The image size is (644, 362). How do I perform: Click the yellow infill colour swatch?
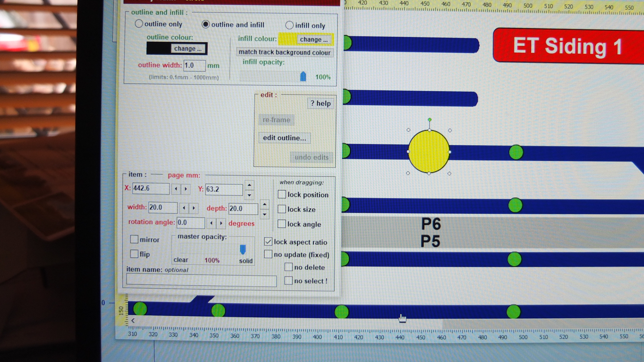click(x=287, y=39)
